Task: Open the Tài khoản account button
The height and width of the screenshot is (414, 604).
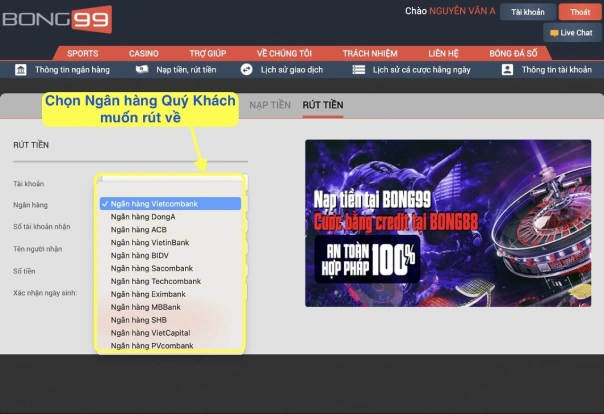Action: click(x=528, y=12)
